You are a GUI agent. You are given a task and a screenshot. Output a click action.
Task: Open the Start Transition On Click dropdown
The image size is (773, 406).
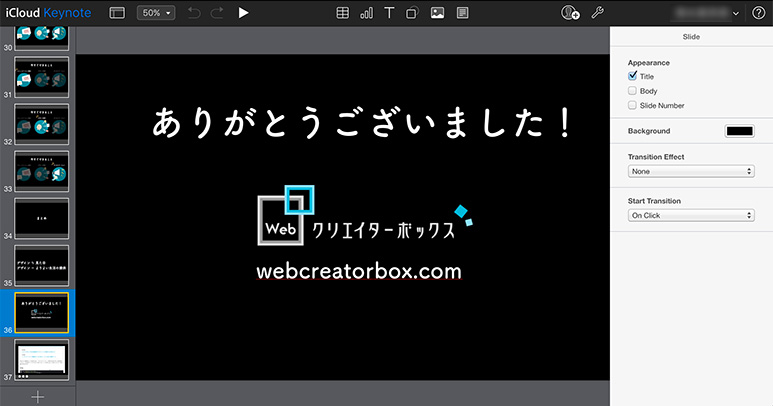click(691, 215)
